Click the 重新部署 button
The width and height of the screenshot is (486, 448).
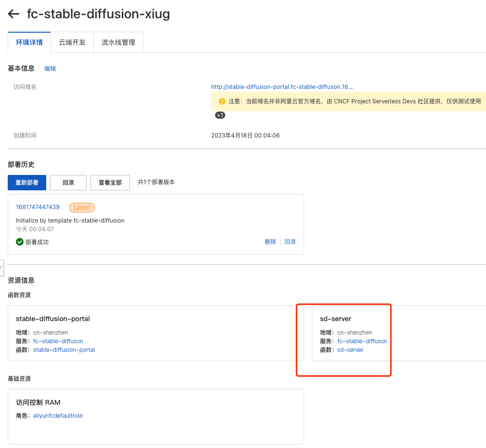(27, 183)
